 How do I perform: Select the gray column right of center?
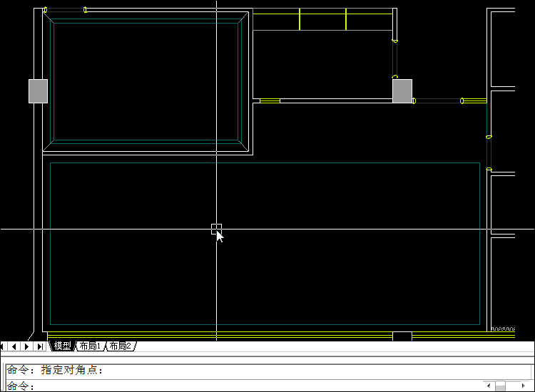click(x=402, y=91)
